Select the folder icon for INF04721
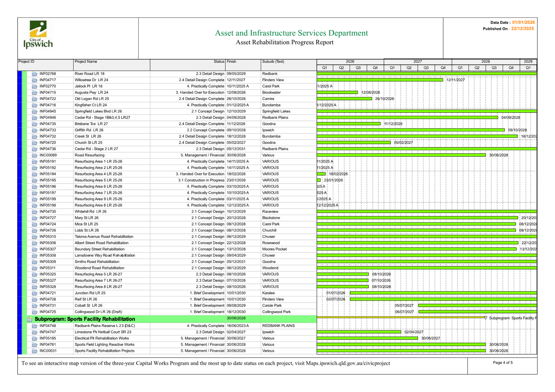Screen dimensions: 555x392 click(35, 293)
